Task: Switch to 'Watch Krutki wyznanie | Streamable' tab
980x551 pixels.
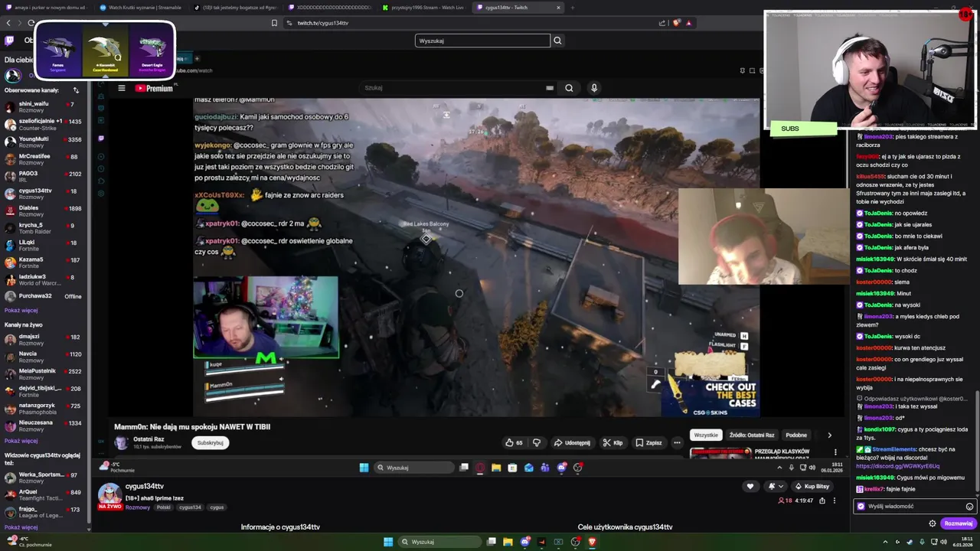Action: (x=140, y=8)
